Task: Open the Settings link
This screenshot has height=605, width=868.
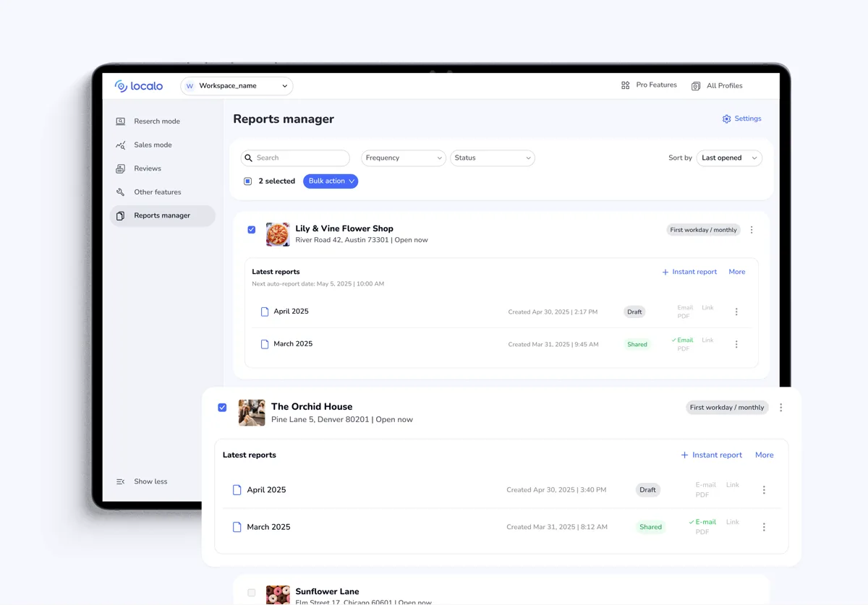Action: pos(748,119)
